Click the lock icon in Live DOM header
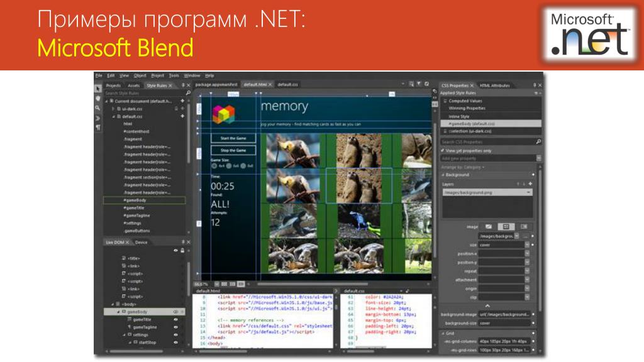Viewport: 644px width, 362px height. coord(182,250)
